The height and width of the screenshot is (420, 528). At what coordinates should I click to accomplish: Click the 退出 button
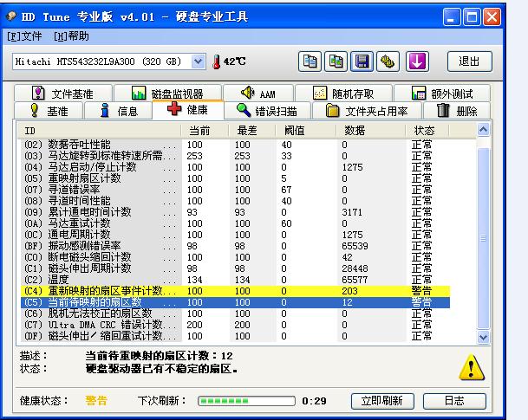coord(470,61)
